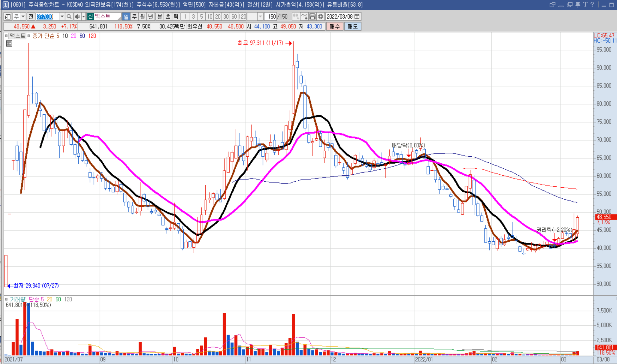617x364 pixels.
Task: Toggle the left sidebar panel icon
Action: [8, 17]
